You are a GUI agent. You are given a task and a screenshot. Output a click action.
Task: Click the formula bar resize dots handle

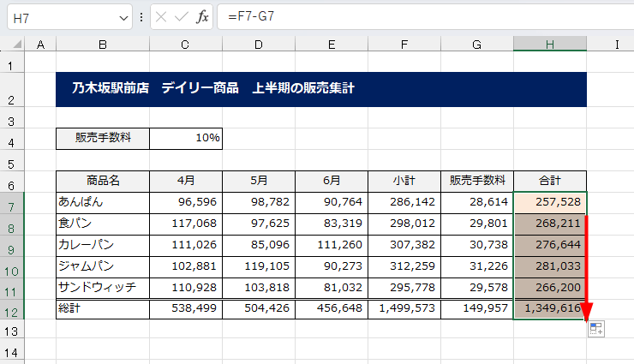pos(141,17)
